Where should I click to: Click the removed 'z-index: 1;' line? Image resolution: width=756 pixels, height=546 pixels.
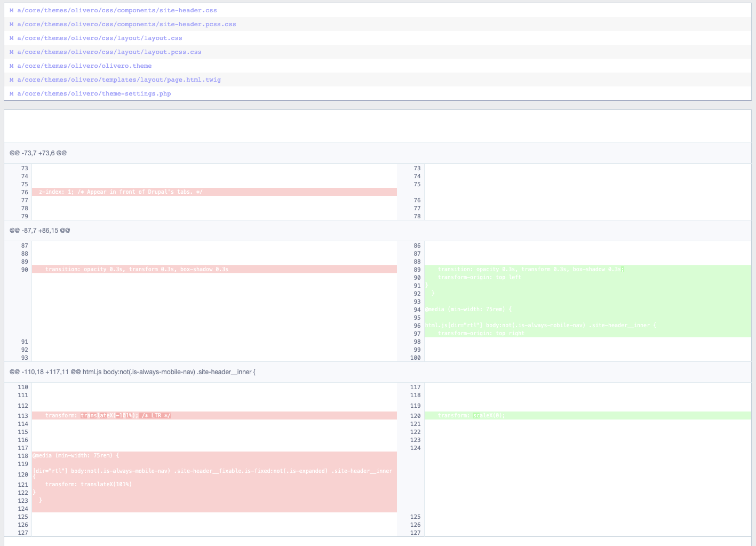[x=214, y=192]
